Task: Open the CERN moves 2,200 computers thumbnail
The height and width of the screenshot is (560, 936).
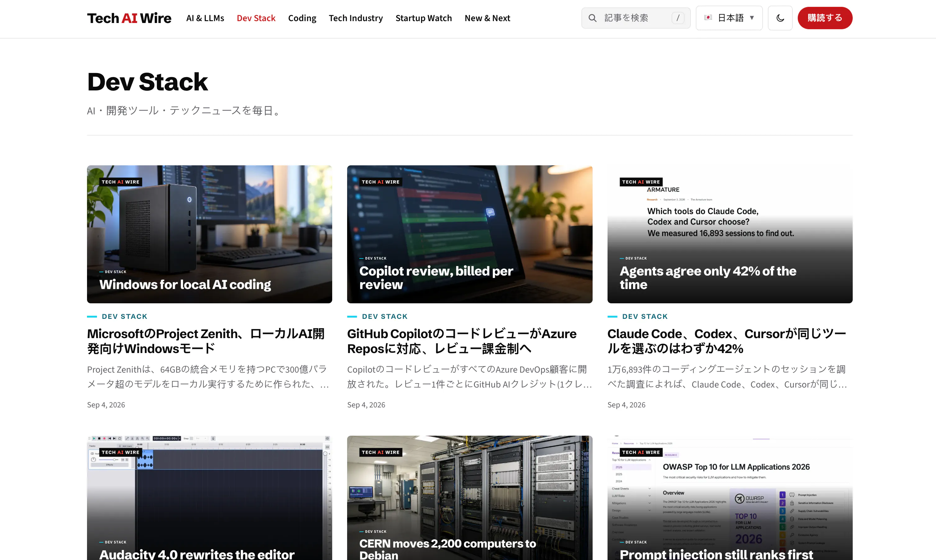Action: [x=469, y=498]
